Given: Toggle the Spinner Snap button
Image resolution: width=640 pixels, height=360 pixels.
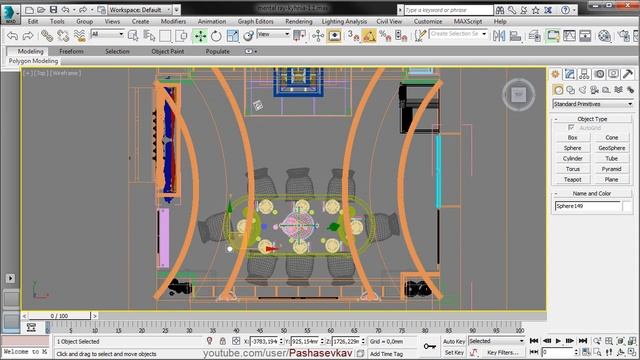Looking at the screenshot, I should 401,36.
